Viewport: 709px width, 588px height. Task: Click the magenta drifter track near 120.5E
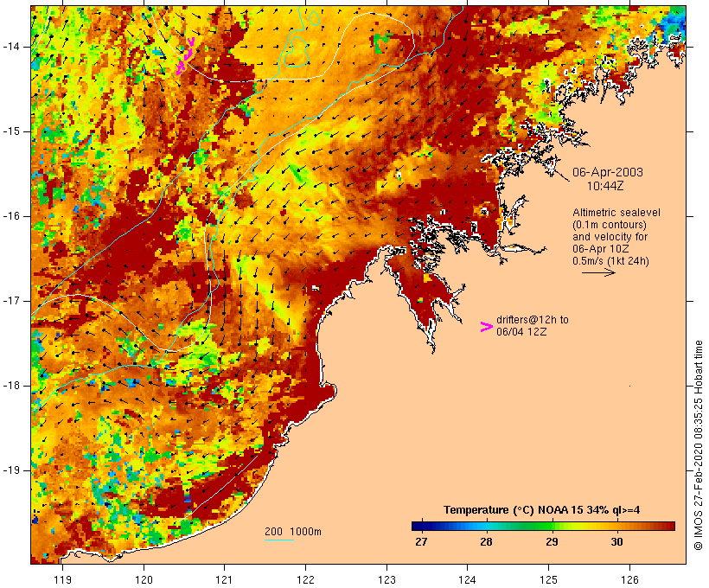[x=186, y=56]
